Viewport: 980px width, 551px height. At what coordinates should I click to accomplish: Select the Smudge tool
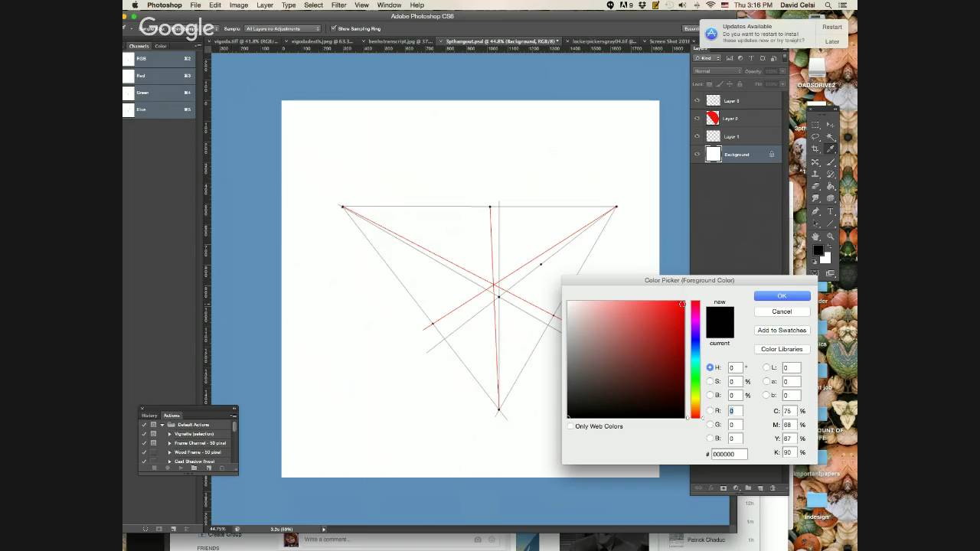coord(815,197)
